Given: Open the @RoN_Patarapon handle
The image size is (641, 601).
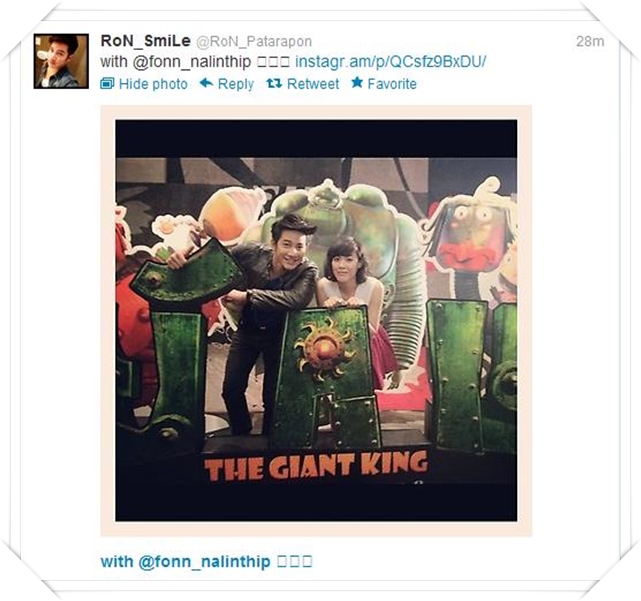Looking at the screenshot, I should coord(254,41).
